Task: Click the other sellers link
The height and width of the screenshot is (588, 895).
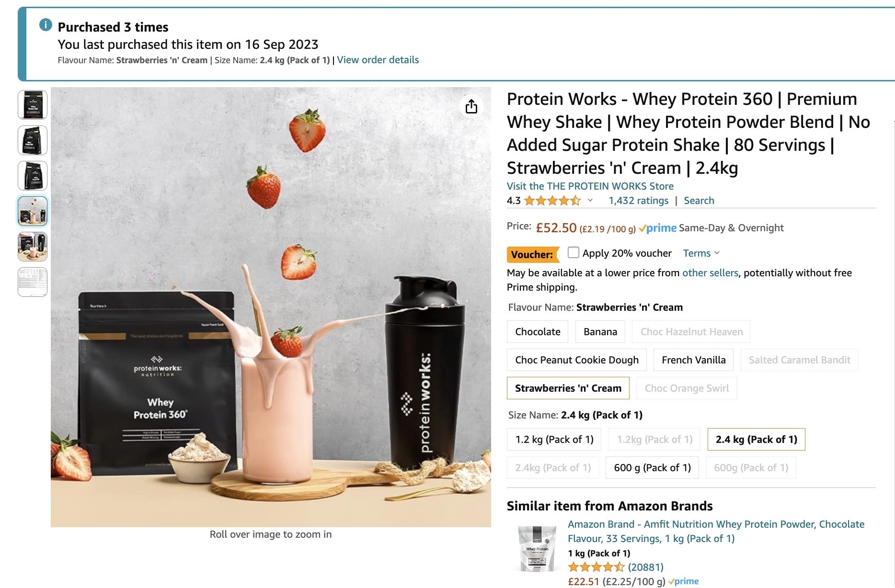Action: click(710, 273)
